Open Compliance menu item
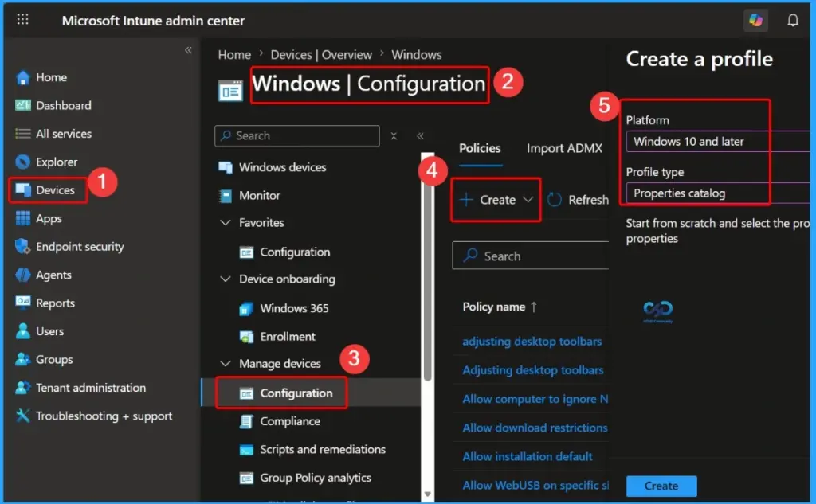Screen dimensions: 816x504 pyautogui.click(x=280, y=421)
